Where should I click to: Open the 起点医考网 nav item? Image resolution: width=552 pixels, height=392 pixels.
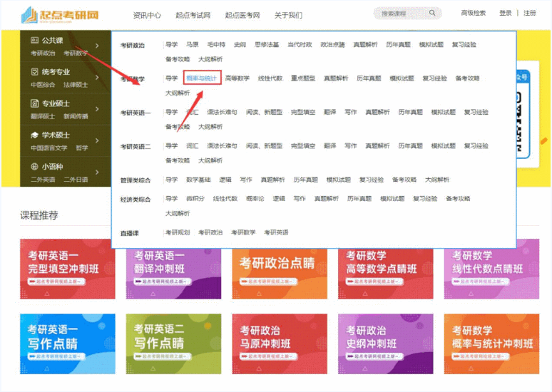coord(242,15)
